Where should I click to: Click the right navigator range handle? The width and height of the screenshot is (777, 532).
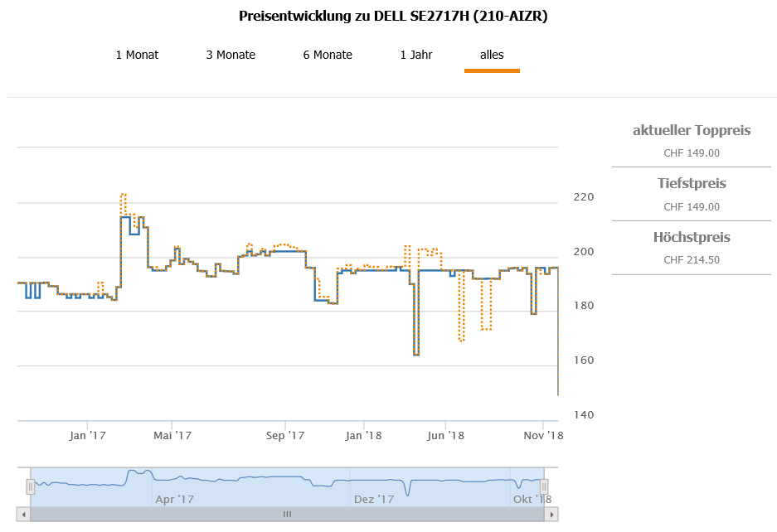pyautogui.click(x=545, y=486)
